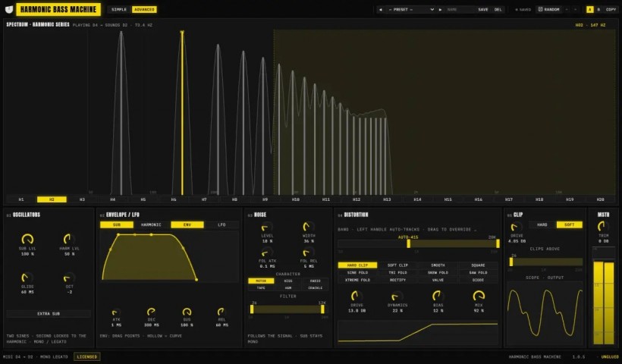622x364 pixels.
Task: Switch to Env tab
Action: tap(187, 224)
